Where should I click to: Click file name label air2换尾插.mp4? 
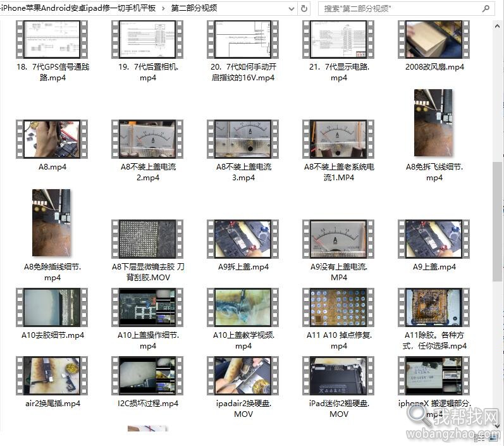[x=52, y=403]
